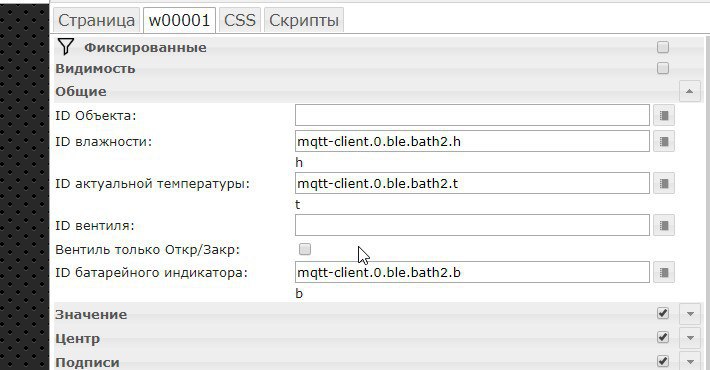This screenshot has width=710, height=370.
Task: Open object picker for ID Объекта
Action: click(x=664, y=115)
